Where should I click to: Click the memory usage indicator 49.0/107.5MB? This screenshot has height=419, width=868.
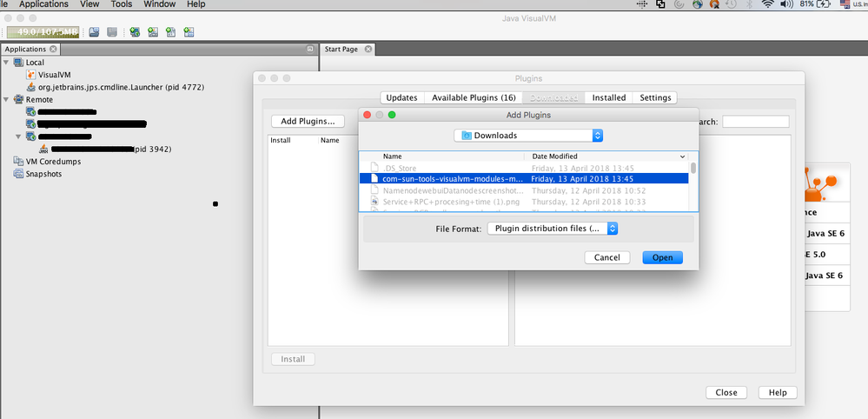coord(43,32)
